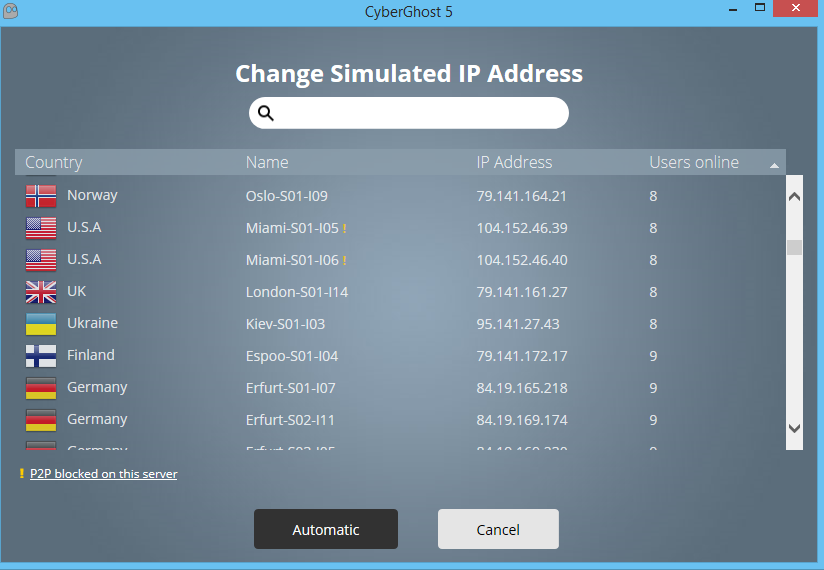
Task: Click the Germany label in Erfurt-S02-I11 row
Action: (97, 420)
